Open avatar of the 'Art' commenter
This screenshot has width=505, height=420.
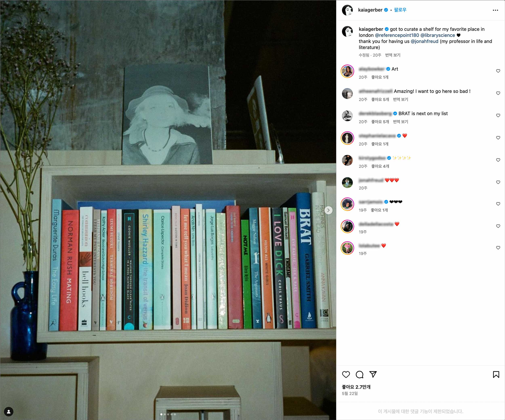347,71
